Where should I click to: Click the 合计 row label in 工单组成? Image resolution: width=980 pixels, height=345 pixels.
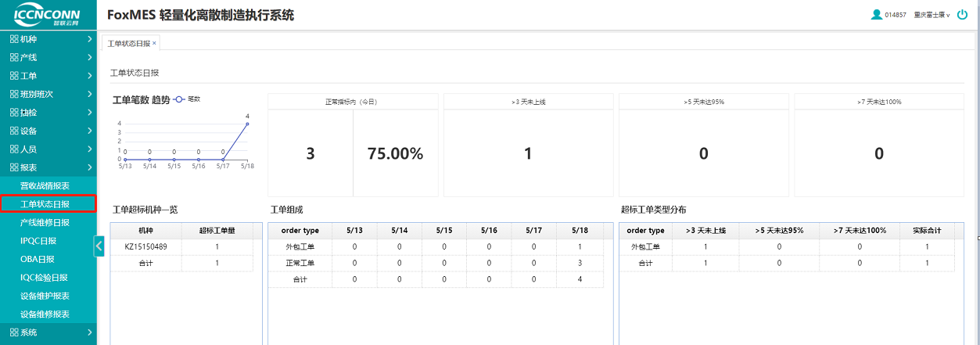[300, 279]
